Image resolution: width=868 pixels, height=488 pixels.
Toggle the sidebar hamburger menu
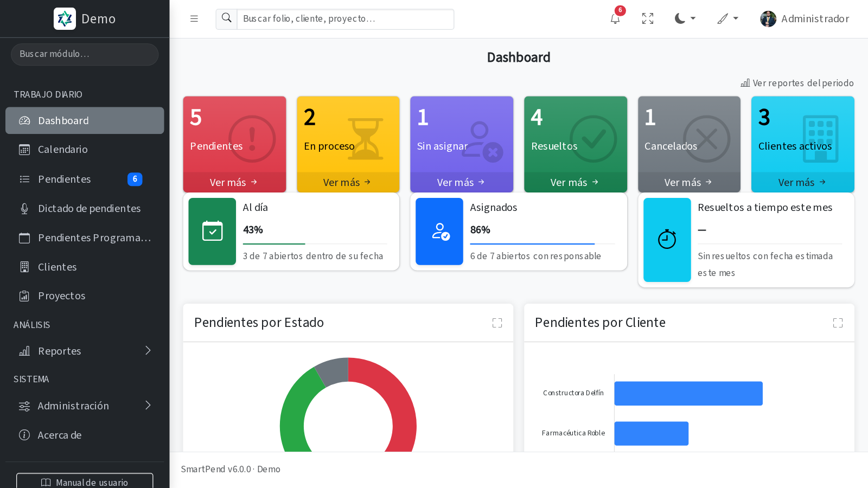click(x=194, y=19)
